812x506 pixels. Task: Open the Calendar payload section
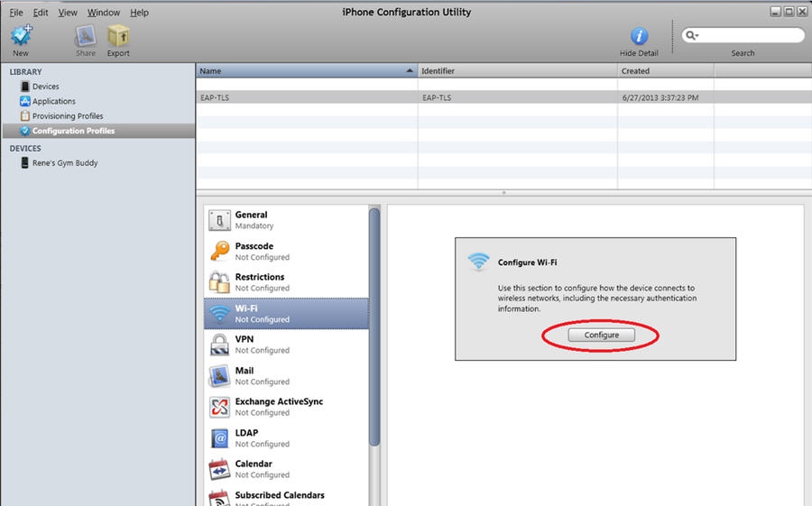(286, 469)
